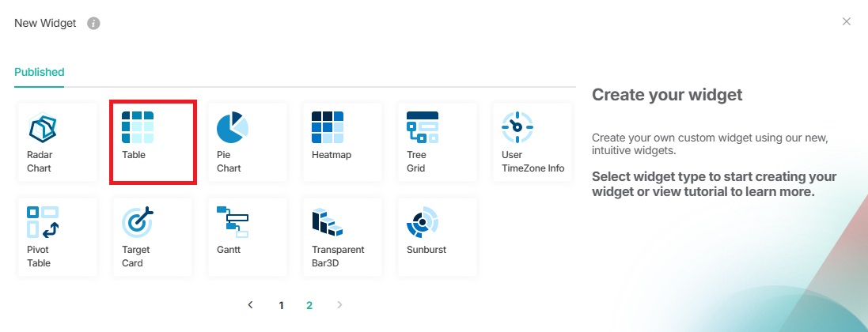
Task: Pick the Pie Chart widget icon
Action: (x=233, y=126)
